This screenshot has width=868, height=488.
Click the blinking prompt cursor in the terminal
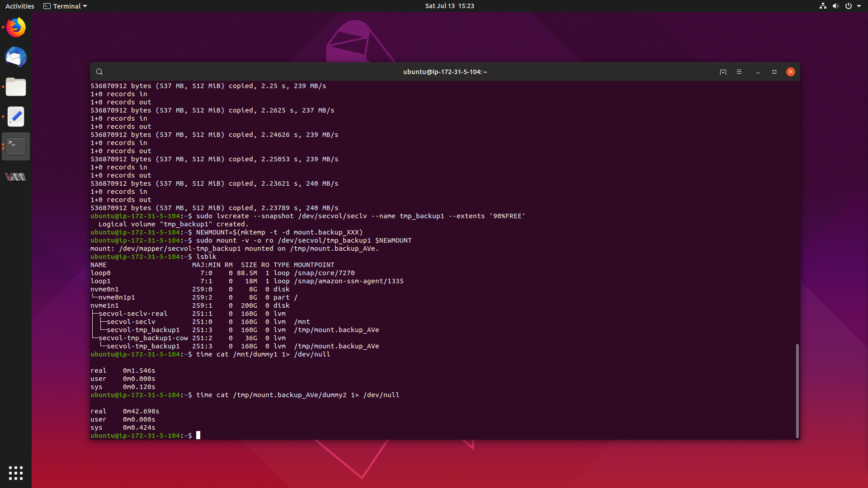click(198, 435)
